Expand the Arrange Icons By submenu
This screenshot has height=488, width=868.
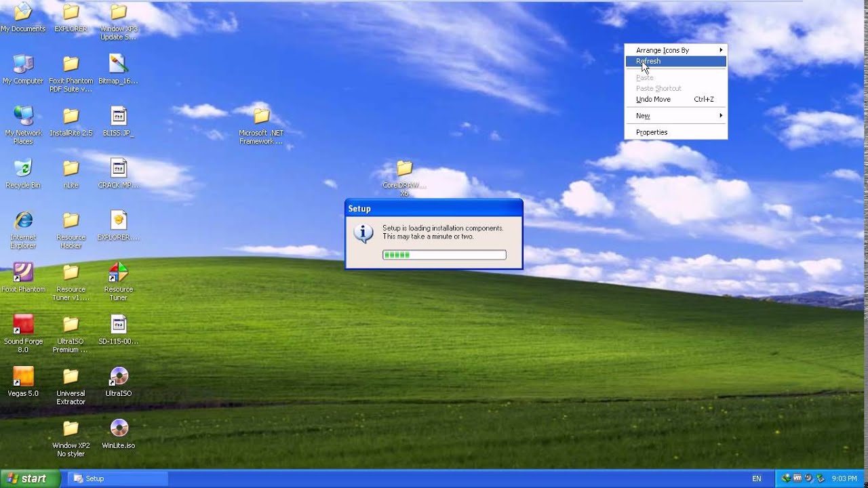(675, 50)
